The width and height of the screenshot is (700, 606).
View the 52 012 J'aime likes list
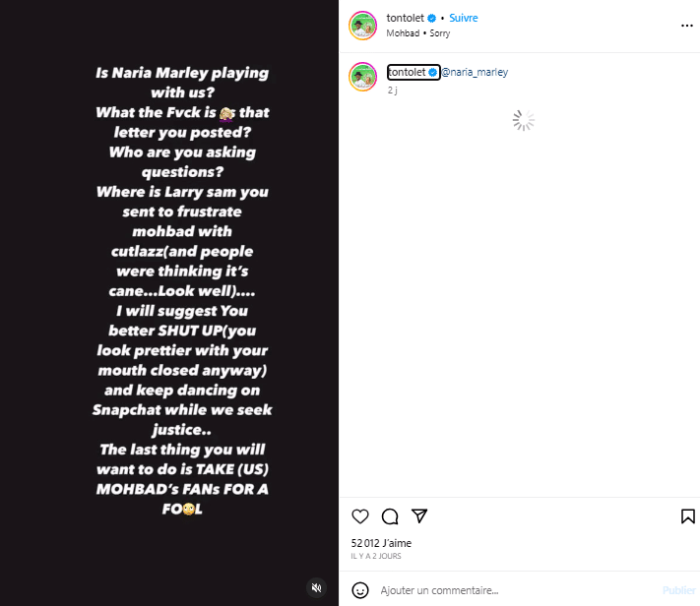click(x=382, y=543)
